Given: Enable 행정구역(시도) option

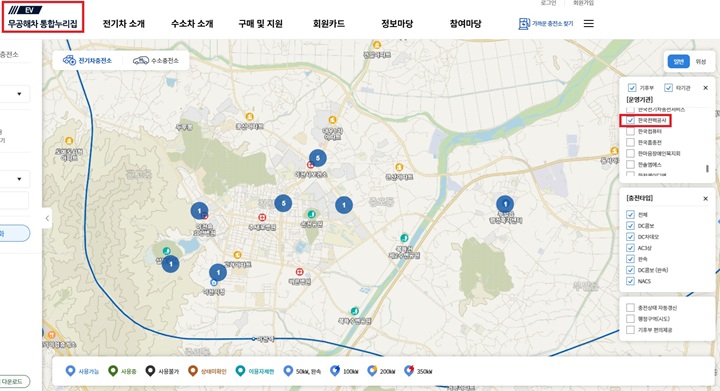Looking at the screenshot, I should 630,318.
